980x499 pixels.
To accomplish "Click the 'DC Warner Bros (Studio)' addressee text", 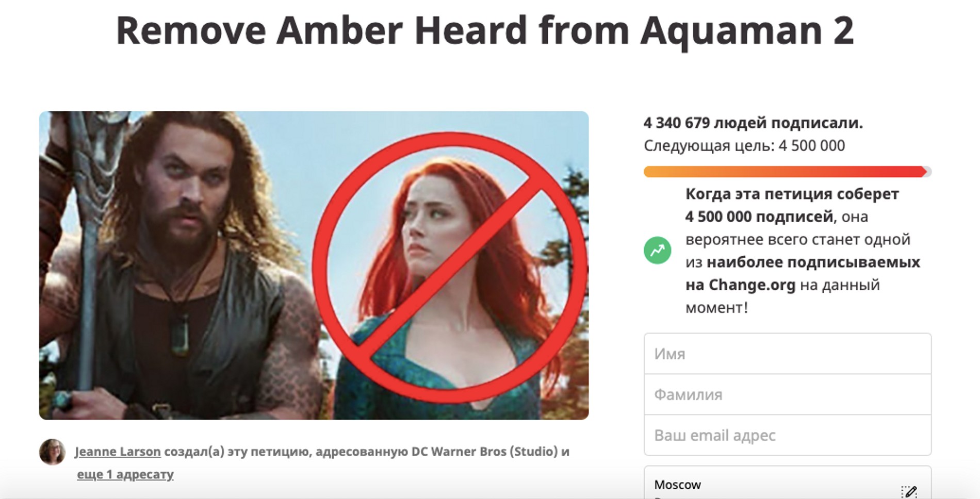I will (x=484, y=452).
